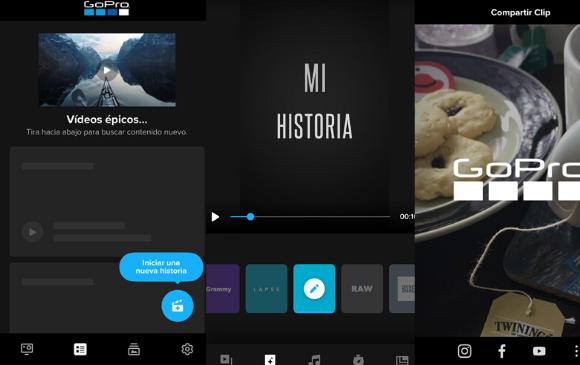The height and width of the screenshot is (365, 580).
Task: Tap the blue new story clapperboard button
Action: [x=177, y=306]
